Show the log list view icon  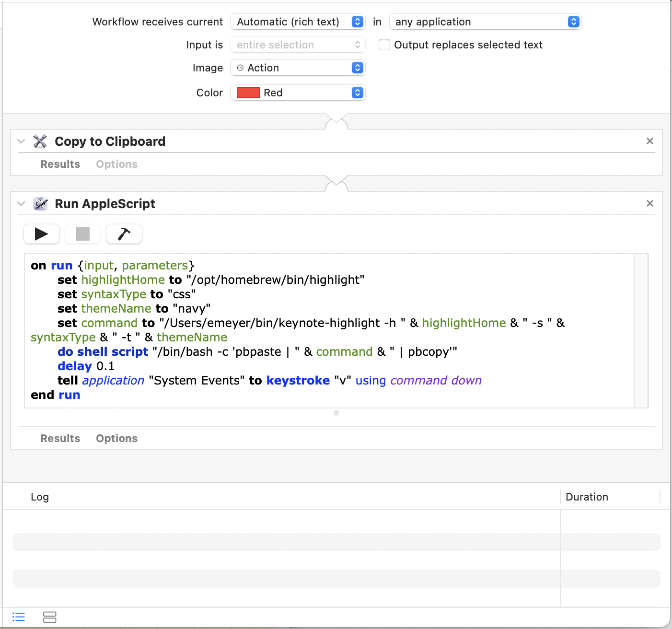coord(19,617)
